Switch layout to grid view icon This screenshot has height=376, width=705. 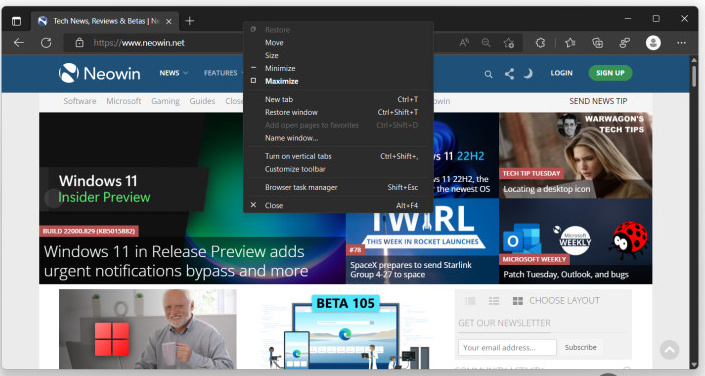[x=518, y=301]
